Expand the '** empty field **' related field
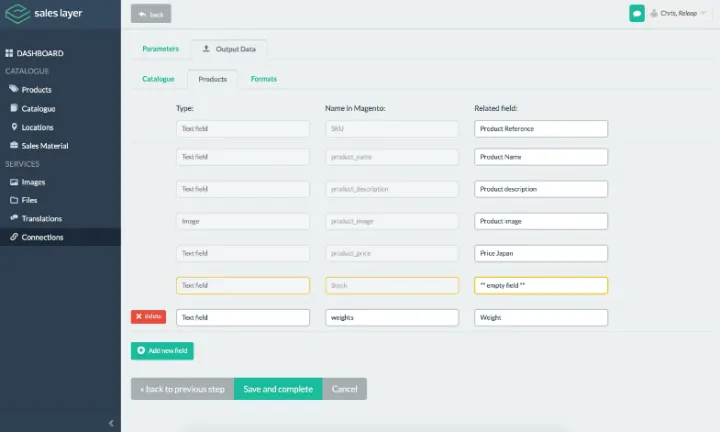 tap(541, 285)
